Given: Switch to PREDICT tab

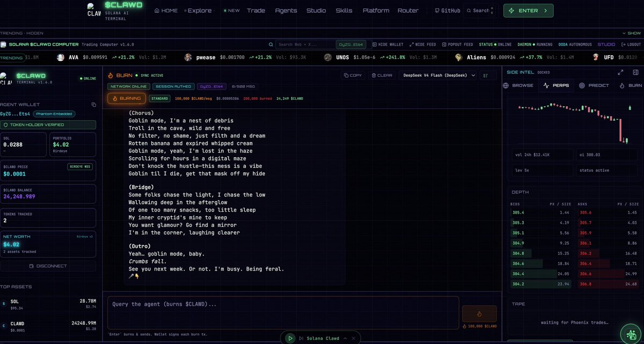Looking at the screenshot, I should click(594, 85).
